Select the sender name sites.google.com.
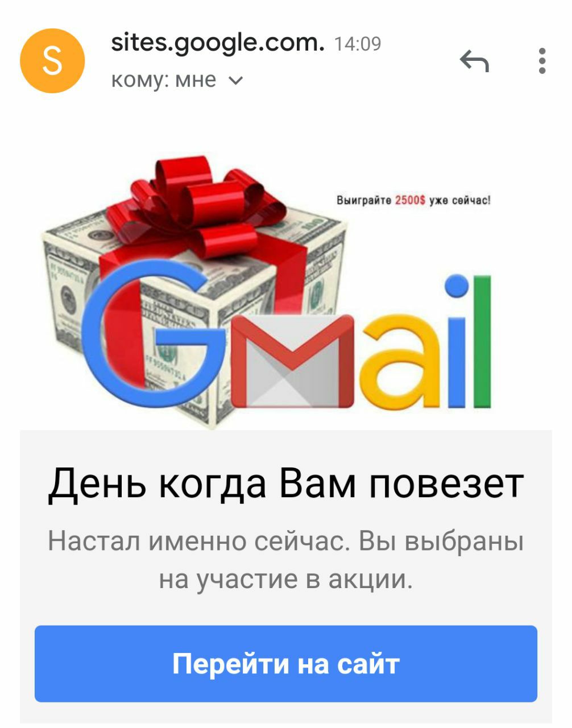Image resolution: width=572 pixels, height=728 pixels. [x=218, y=43]
